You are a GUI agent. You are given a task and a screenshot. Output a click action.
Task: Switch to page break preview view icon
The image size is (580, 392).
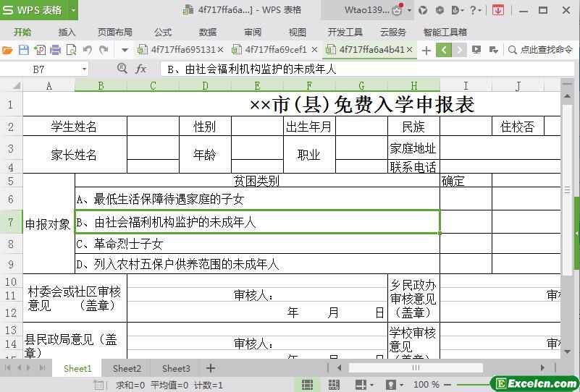(334, 385)
